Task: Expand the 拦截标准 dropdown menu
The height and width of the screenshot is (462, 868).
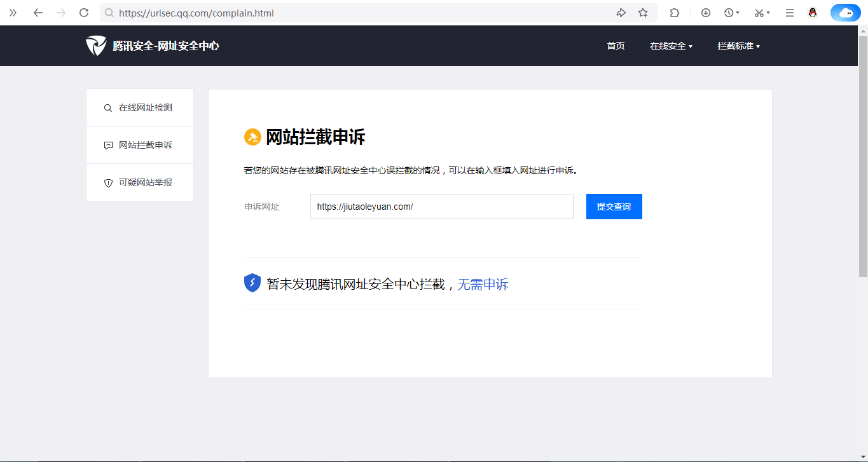Action: tap(739, 46)
